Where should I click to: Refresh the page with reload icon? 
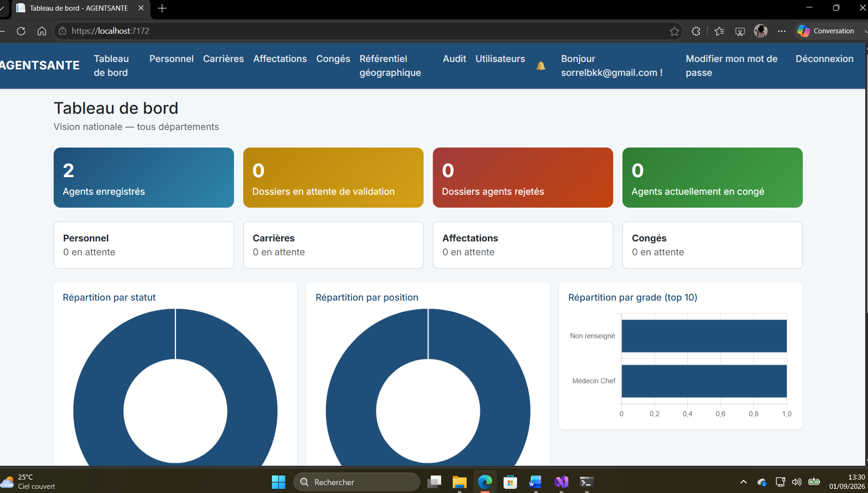(21, 31)
